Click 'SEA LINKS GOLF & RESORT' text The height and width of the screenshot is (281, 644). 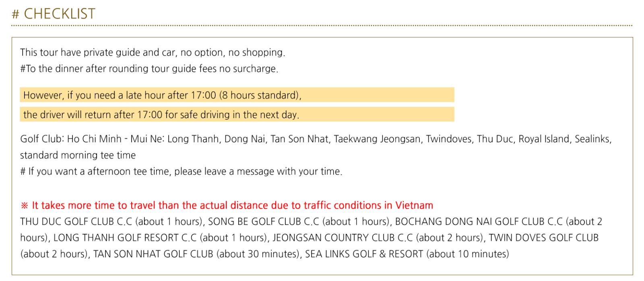[x=364, y=254]
